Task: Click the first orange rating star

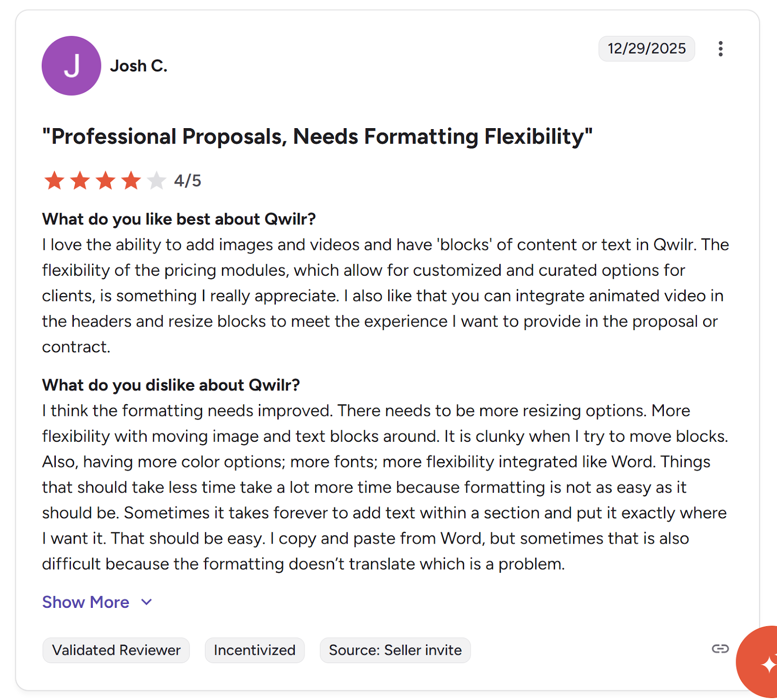Action: [54, 181]
